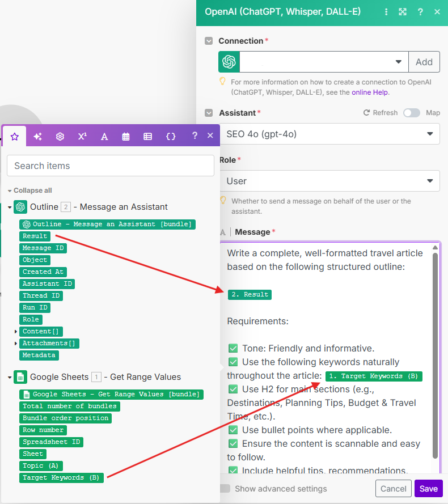
Task: Select the Result variable pill
Action: [x=35, y=236]
